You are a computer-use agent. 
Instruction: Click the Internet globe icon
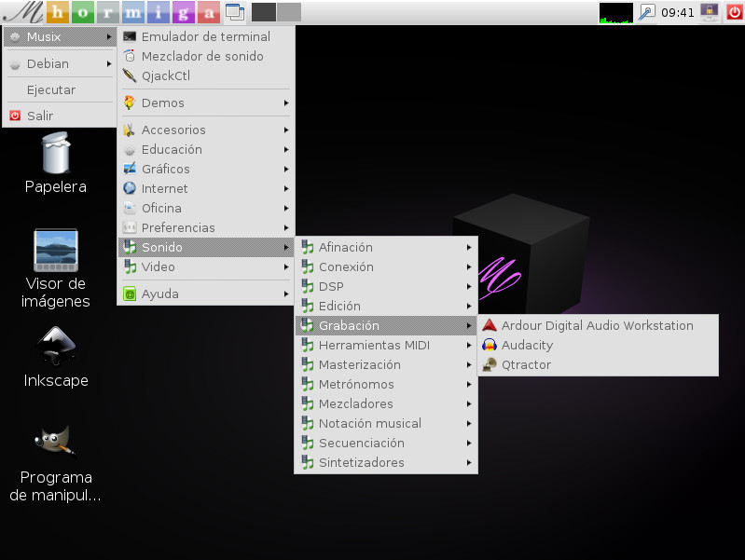click(x=130, y=188)
